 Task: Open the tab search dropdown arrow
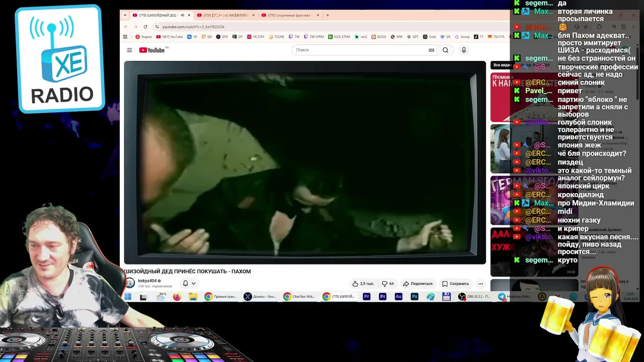[125, 15]
